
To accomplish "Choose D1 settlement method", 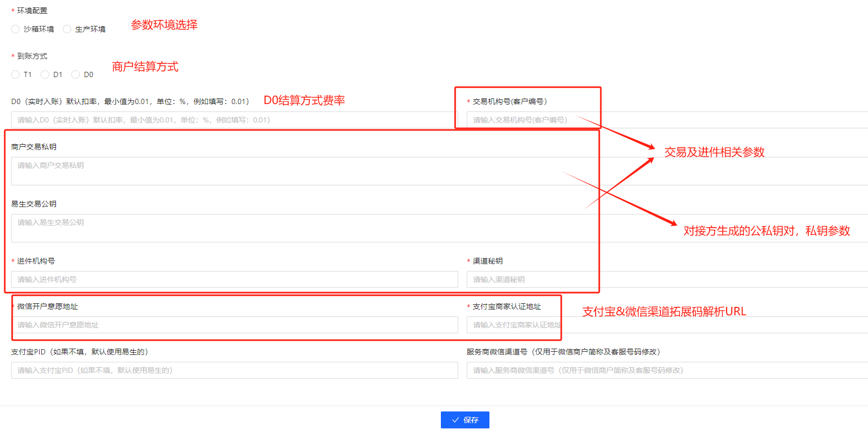I will (45, 74).
